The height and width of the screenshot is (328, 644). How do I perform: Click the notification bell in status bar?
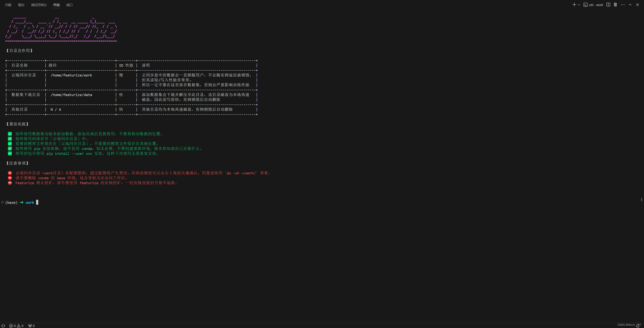pyautogui.click(x=638, y=326)
